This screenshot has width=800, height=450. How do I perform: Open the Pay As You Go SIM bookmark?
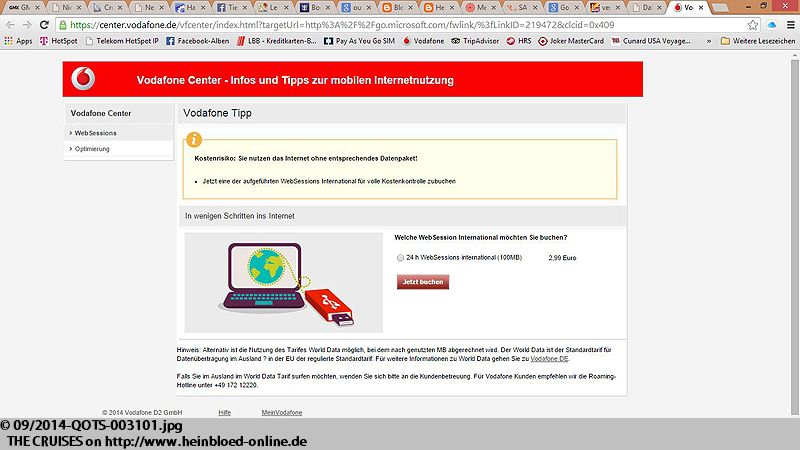point(359,41)
